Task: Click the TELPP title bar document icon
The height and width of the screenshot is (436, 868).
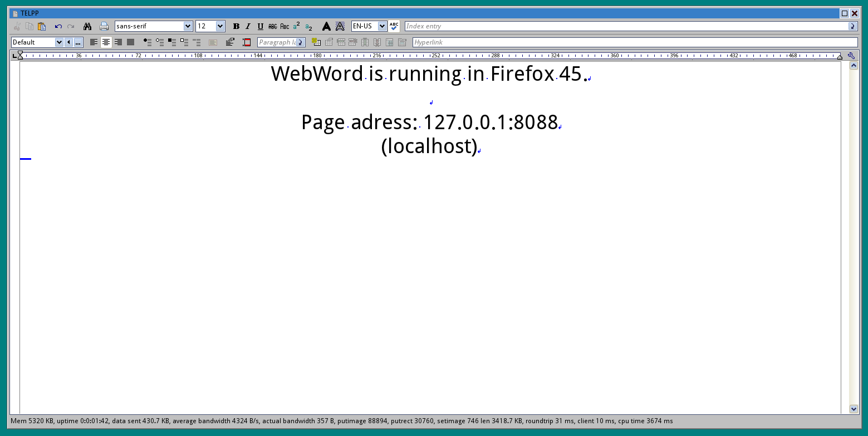Action: 15,13
